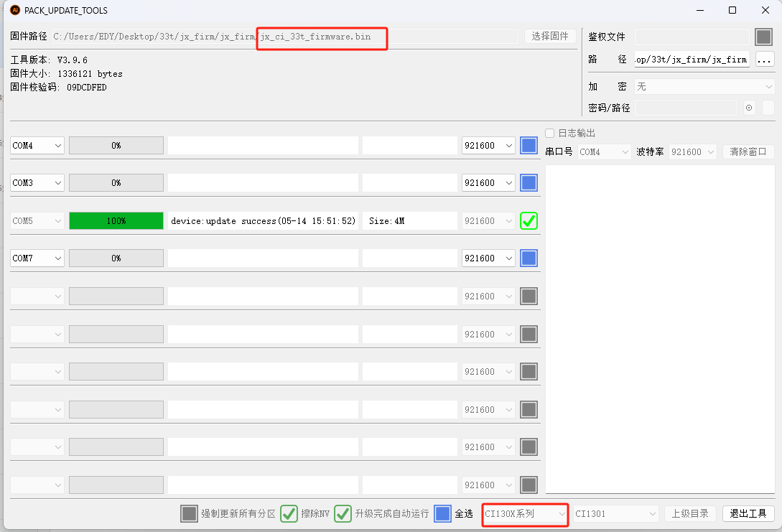The width and height of the screenshot is (782, 532).
Task: Expand the CI130X系列 chip series dropdown
Action: tap(525, 513)
